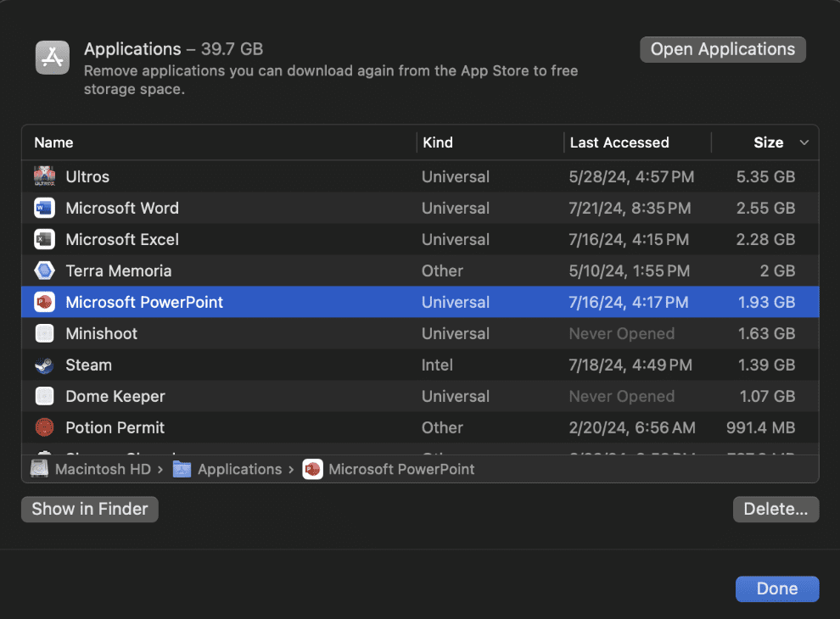Click the Macintosh HD icon in the path bar
Screen dimensions: 840x619
[39, 469]
